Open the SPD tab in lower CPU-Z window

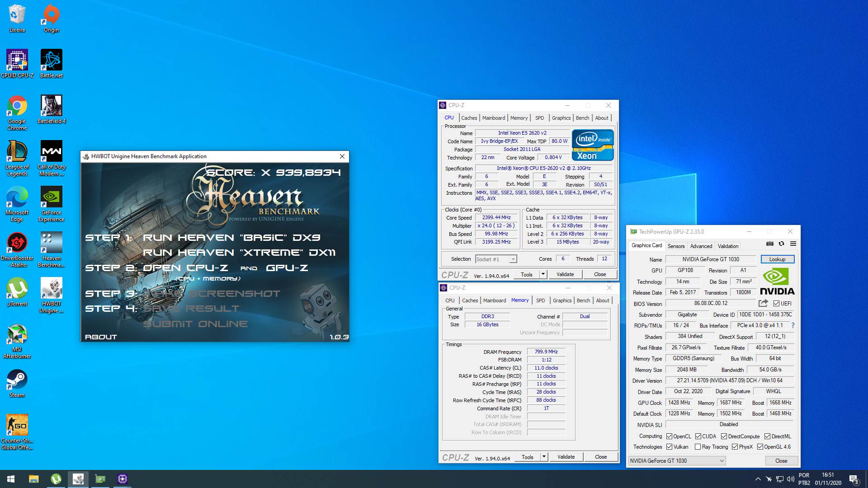coord(540,300)
